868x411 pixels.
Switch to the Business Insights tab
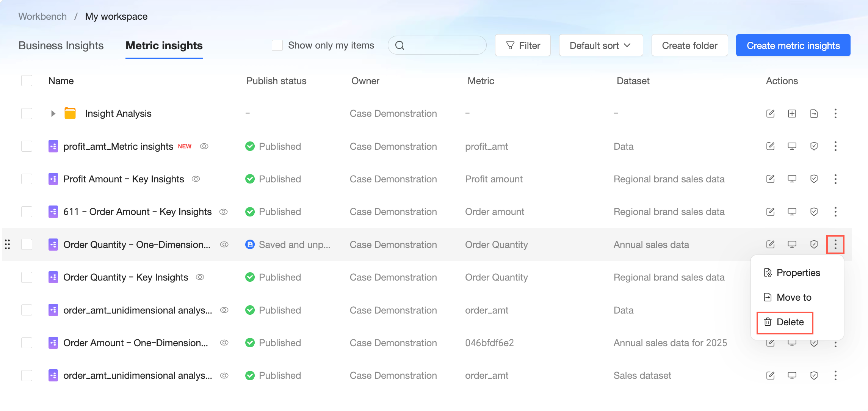click(x=61, y=45)
